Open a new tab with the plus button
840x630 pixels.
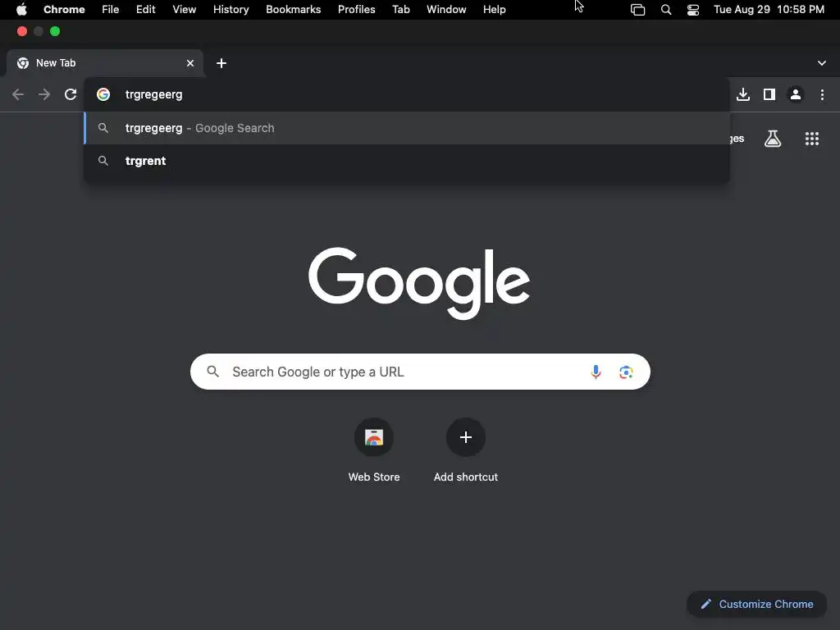click(221, 63)
